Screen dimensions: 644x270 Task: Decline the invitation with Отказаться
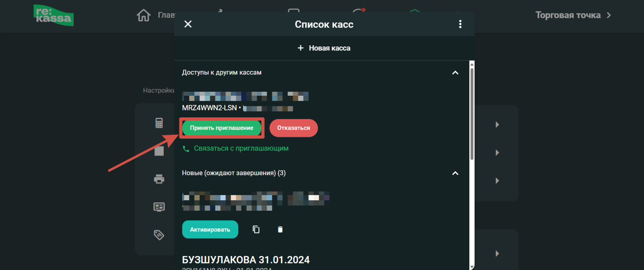pos(294,128)
